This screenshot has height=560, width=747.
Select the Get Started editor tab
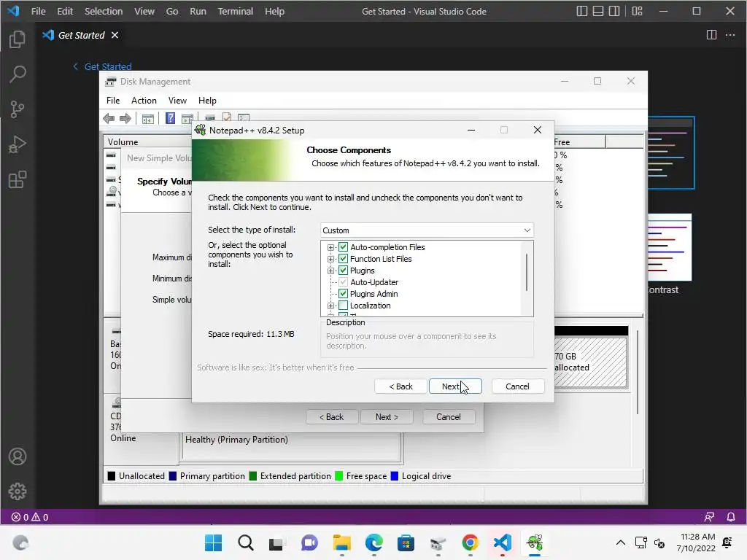pos(81,35)
